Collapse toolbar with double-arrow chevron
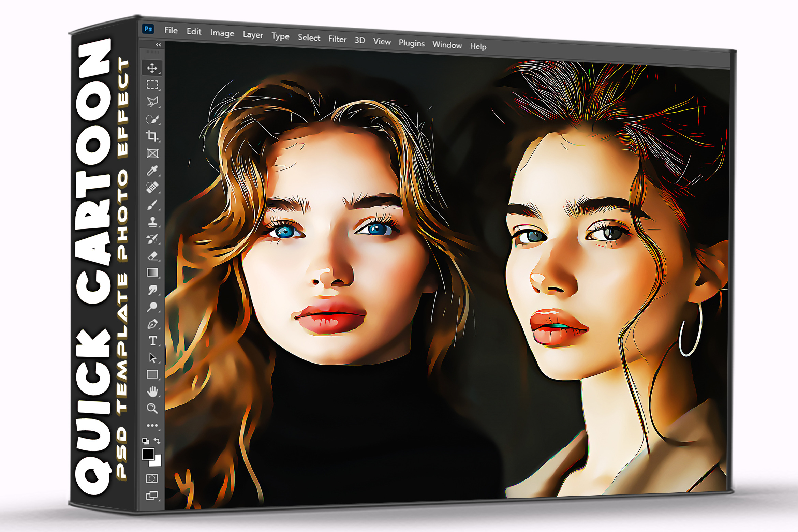The image size is (798, 532). coord(158,45)
